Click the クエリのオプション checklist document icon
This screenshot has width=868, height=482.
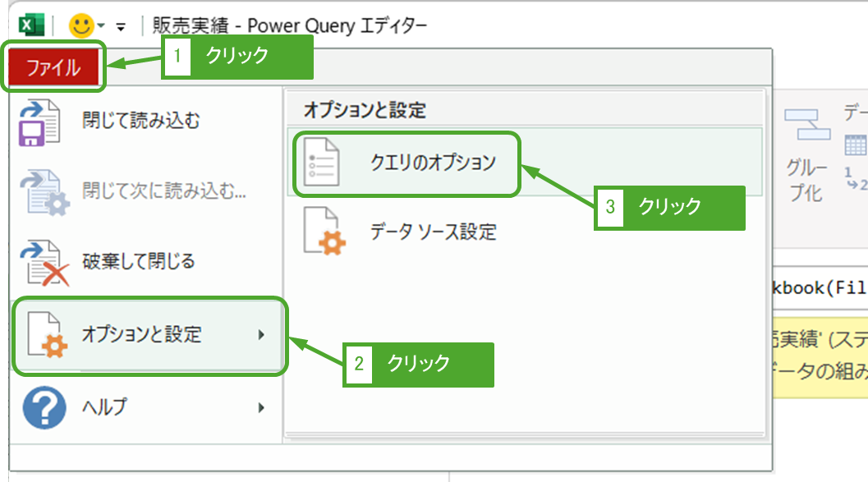pos(321,163)
